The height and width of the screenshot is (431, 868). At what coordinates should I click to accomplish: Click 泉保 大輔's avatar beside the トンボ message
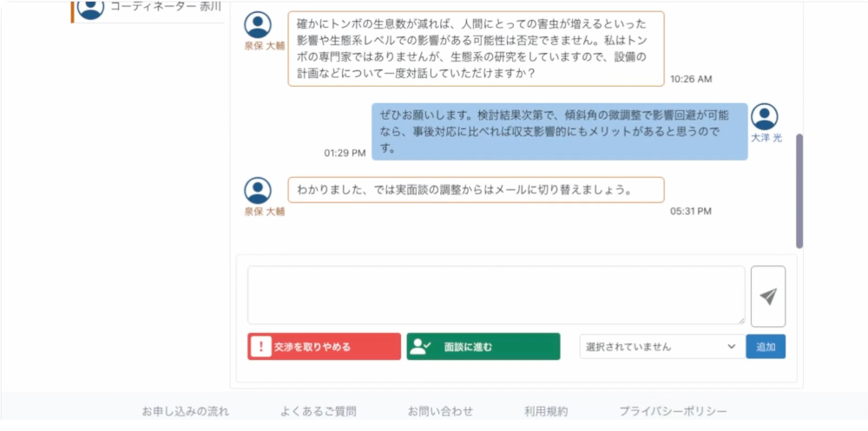tap(258, 25)
